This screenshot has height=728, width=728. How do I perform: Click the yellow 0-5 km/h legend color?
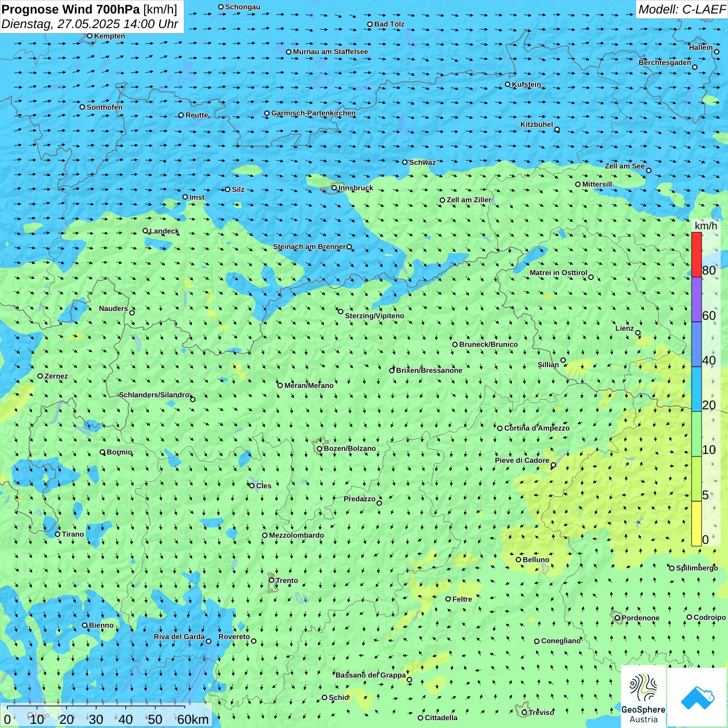(696, 524)
